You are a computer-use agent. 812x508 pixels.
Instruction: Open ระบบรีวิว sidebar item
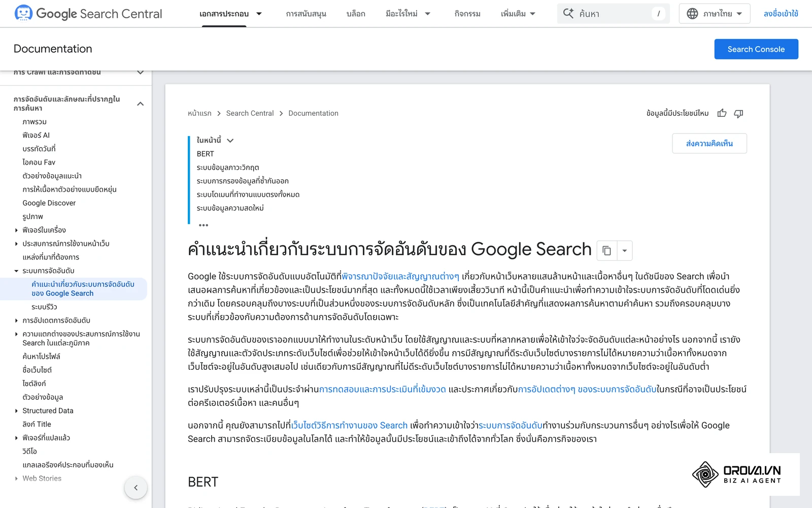44,307
